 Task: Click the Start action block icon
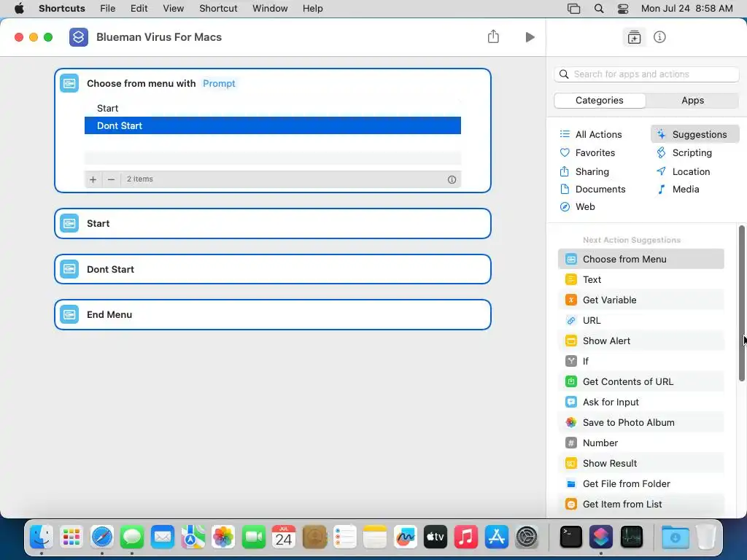click(69, 223)
